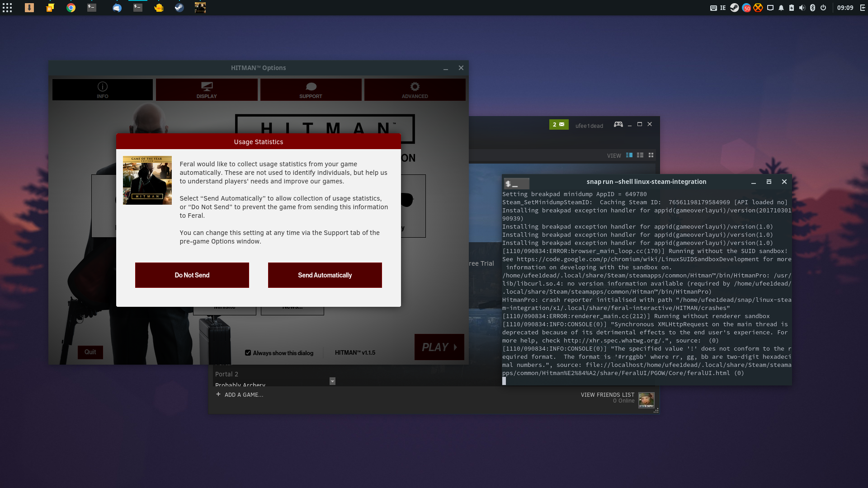Click the Steam game list scroll-down arrow
Image resolution: width=868 pixels, height=488 pixels.
[x=332, y=381]
